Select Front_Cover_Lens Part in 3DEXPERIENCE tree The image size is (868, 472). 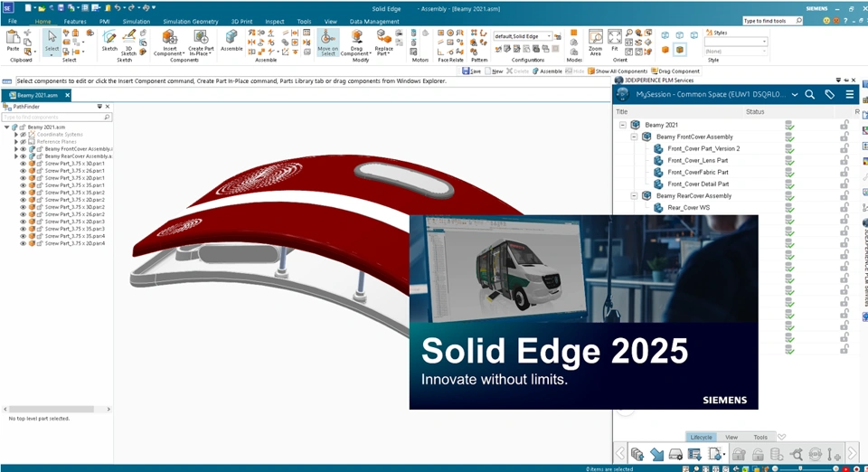[697, 160]
